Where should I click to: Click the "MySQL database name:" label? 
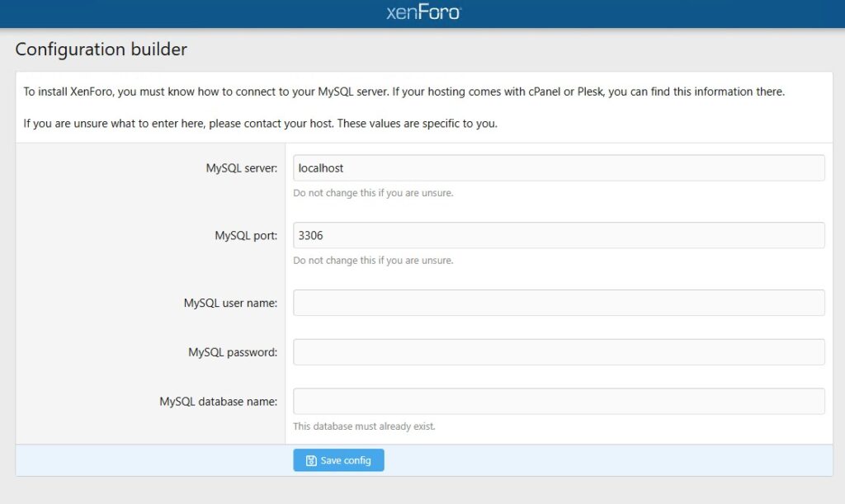[218, 402]
